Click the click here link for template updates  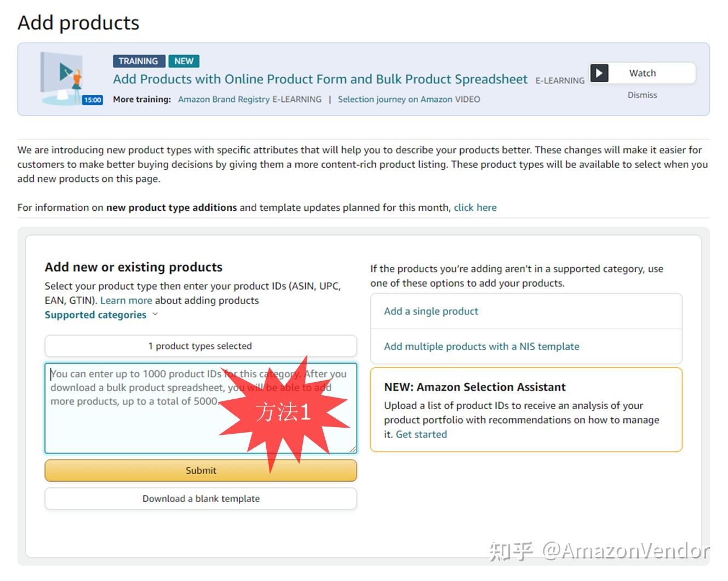coord(474,207)
